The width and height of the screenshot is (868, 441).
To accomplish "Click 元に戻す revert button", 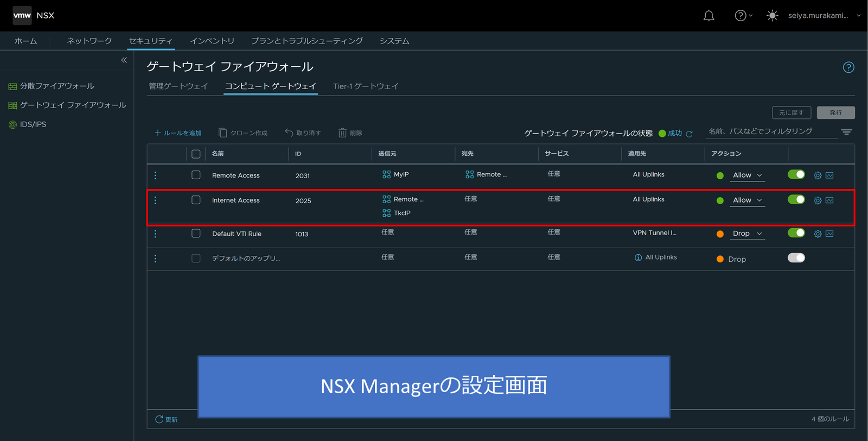I will pyautogui.click(x=792, y=112).
